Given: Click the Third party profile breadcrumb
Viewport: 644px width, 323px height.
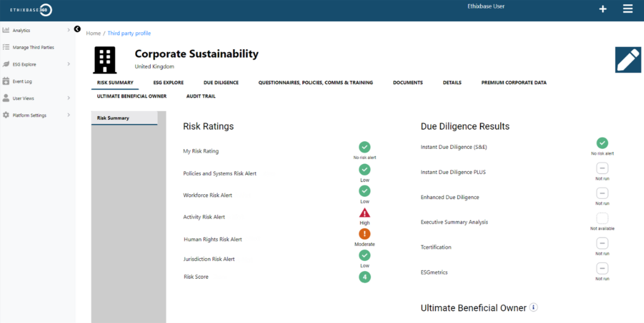Looking at the screenshot, I should click(129, 33).
